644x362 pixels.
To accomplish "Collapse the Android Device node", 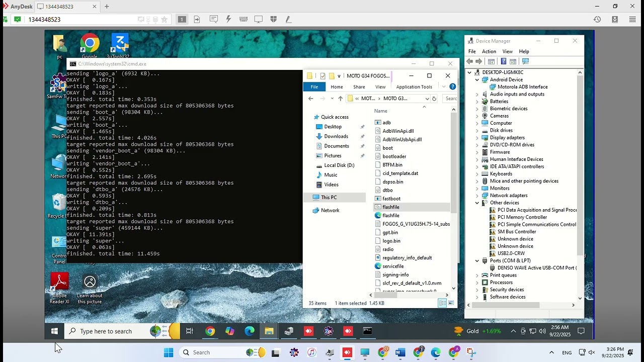I will [x=477, y=79].
